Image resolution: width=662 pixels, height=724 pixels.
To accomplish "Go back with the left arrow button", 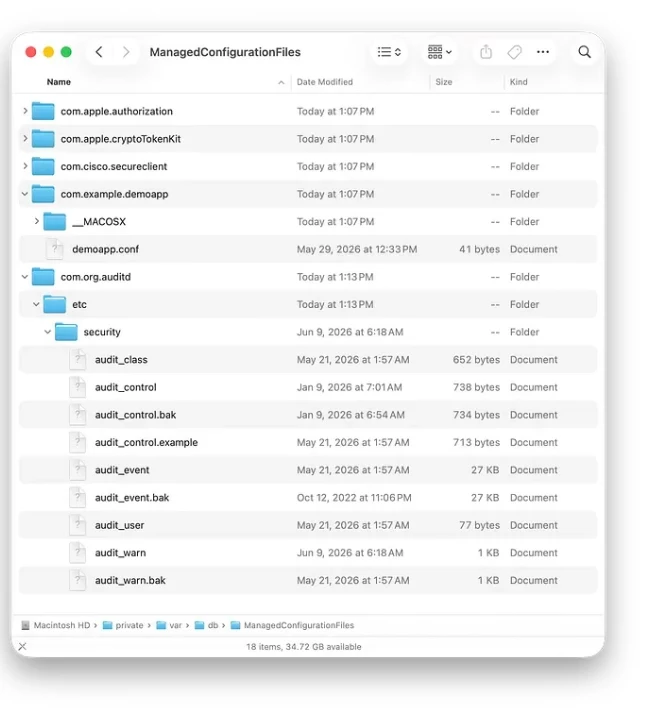I will [x=99, y=52].
